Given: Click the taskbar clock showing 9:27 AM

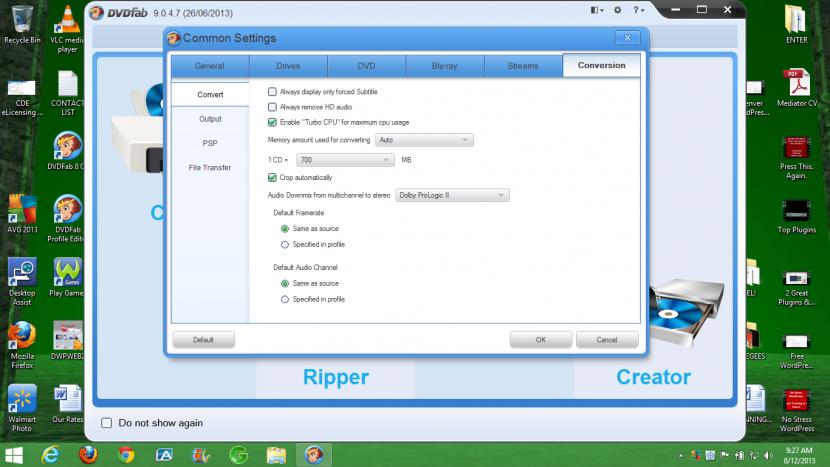Looking at the screenshot, I should (799, 455).
